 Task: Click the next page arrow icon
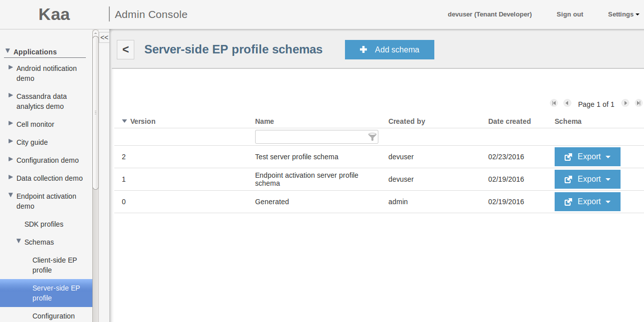coord(626,103)
